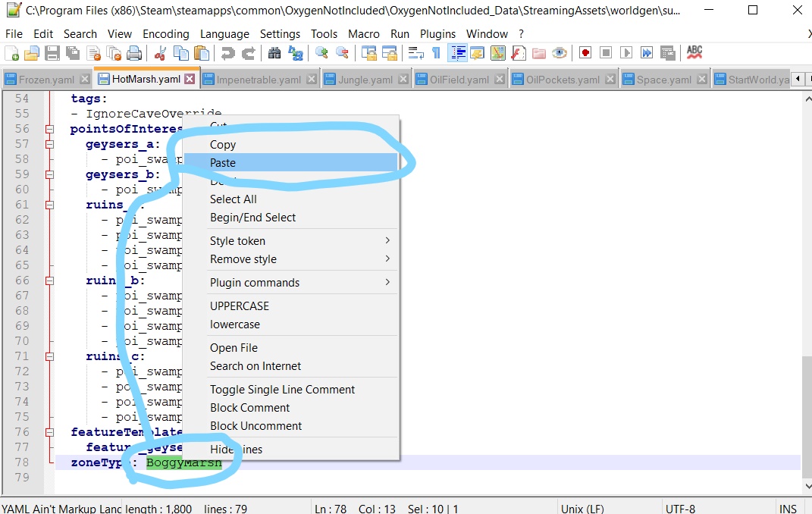The width and height of the screenshot is (812, 514).
Task: Toggle Show All Characters pilcrow icon
Action: 436,53
